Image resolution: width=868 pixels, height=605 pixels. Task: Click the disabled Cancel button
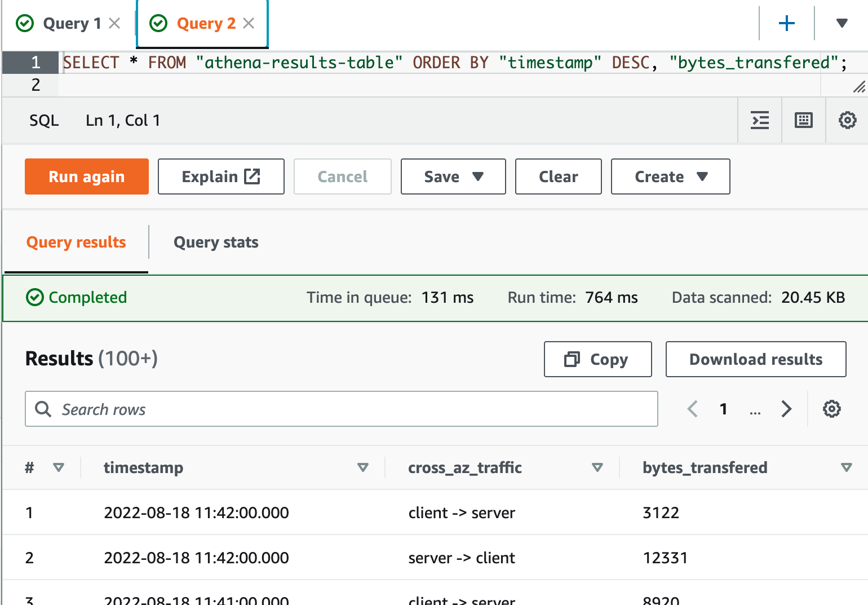(343, 176)
